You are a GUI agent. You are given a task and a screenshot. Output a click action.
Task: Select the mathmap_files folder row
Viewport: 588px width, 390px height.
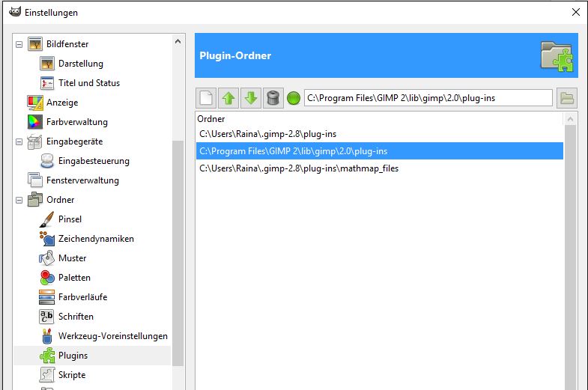[380, 168]
